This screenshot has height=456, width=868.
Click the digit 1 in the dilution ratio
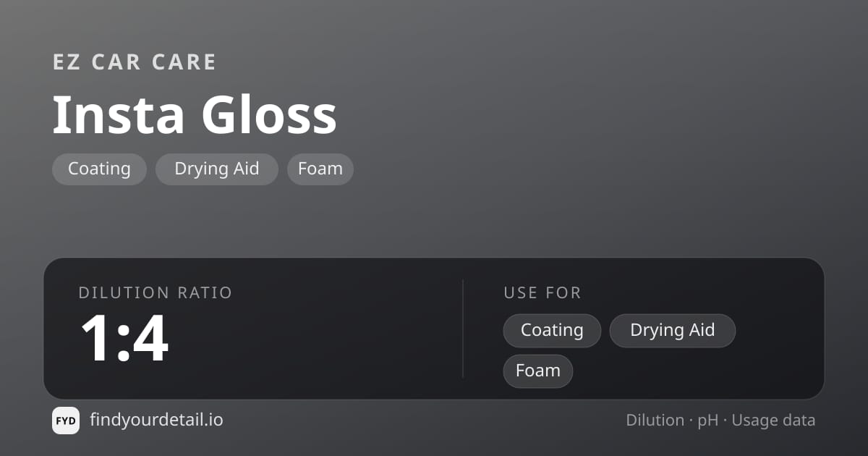click(98, 338)
